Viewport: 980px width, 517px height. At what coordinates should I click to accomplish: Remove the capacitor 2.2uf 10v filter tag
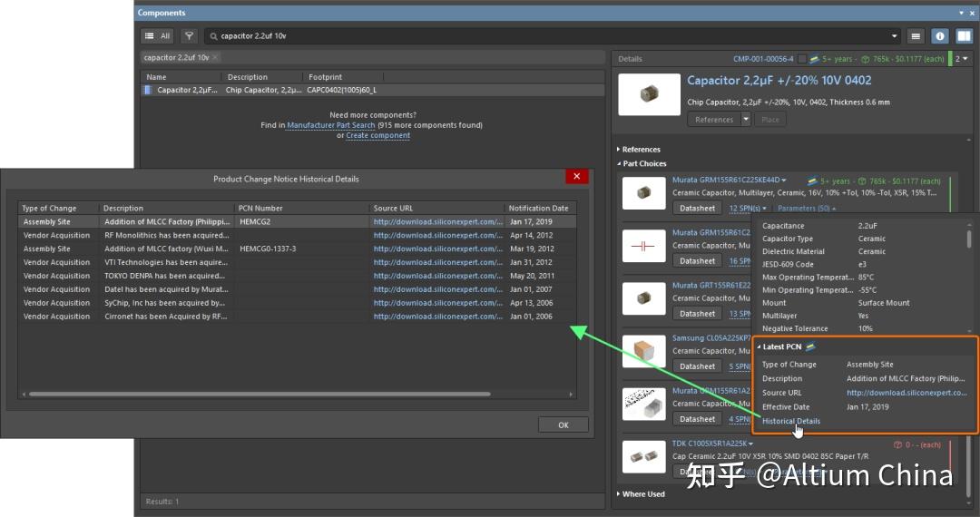pos(215,57)
